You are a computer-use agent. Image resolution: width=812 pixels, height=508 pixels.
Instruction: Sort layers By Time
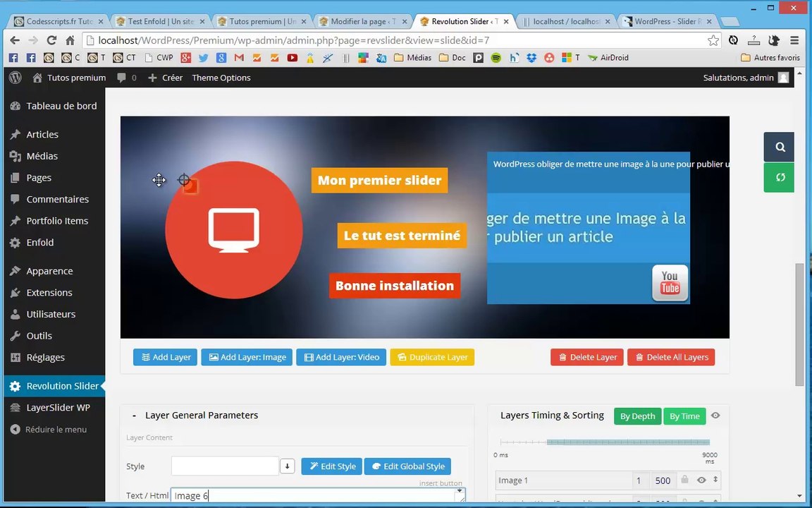point(684,416)
